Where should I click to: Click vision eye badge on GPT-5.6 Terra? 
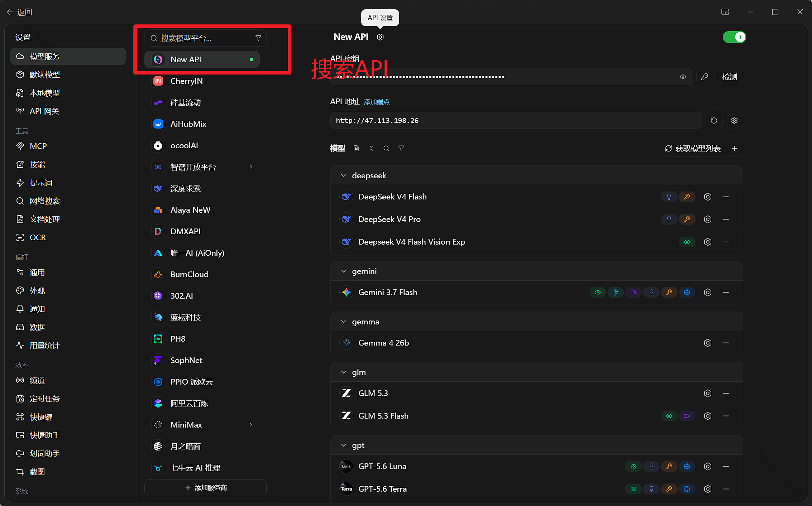click(x=634, y=489)
